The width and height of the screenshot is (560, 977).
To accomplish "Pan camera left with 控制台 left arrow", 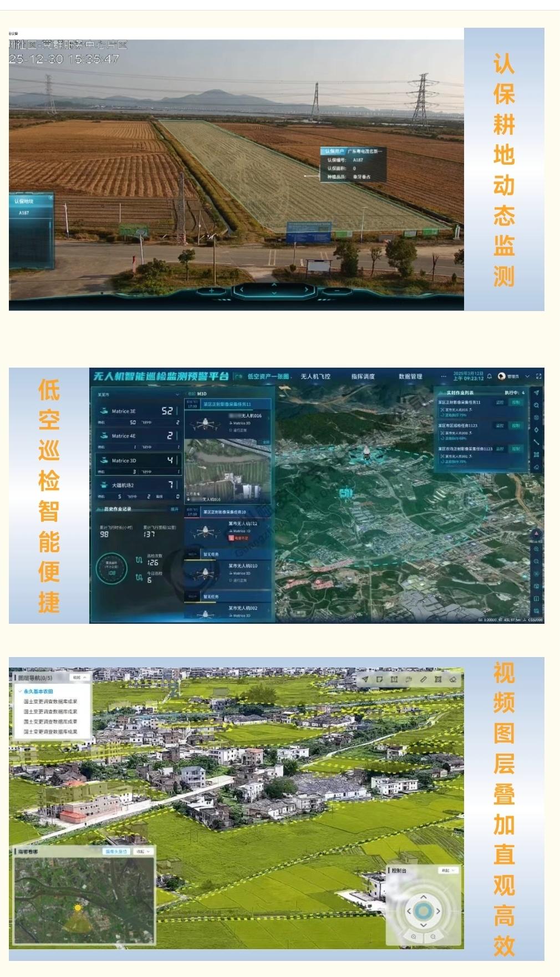I will pos(409,911).
